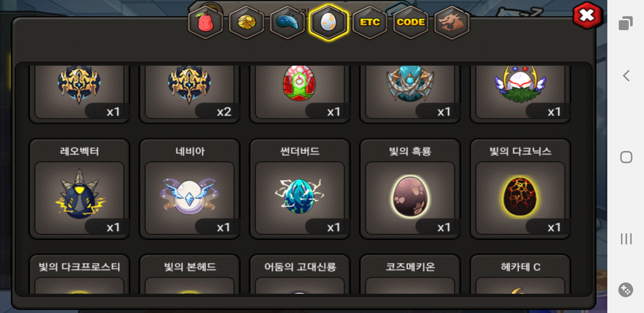Select the 레오벡터 egg item
Screen dimensions: 644x313
[x=79, y=189]
